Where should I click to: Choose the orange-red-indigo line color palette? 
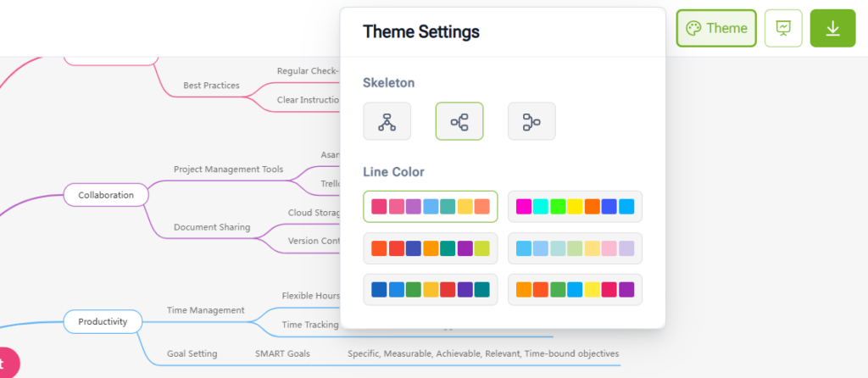[431, 248]
